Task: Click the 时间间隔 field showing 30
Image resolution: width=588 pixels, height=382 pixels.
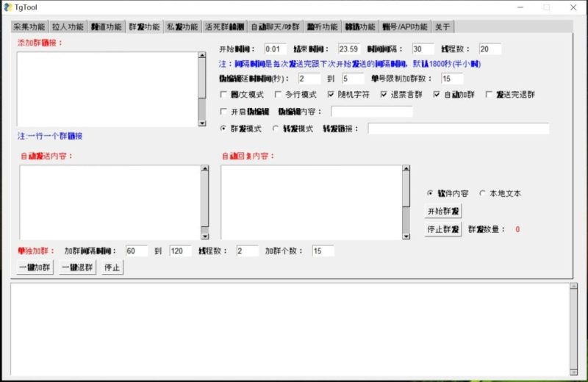Action: (423, 49)
